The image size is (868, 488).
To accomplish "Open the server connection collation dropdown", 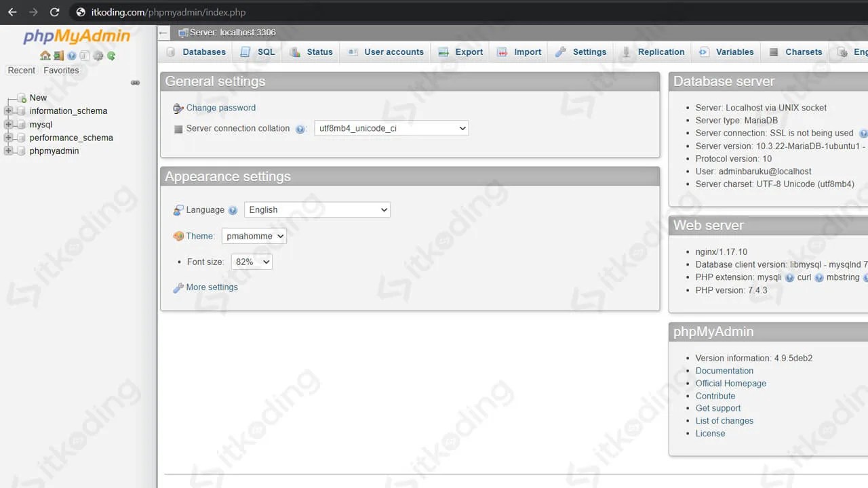I will tap(391, 128).
